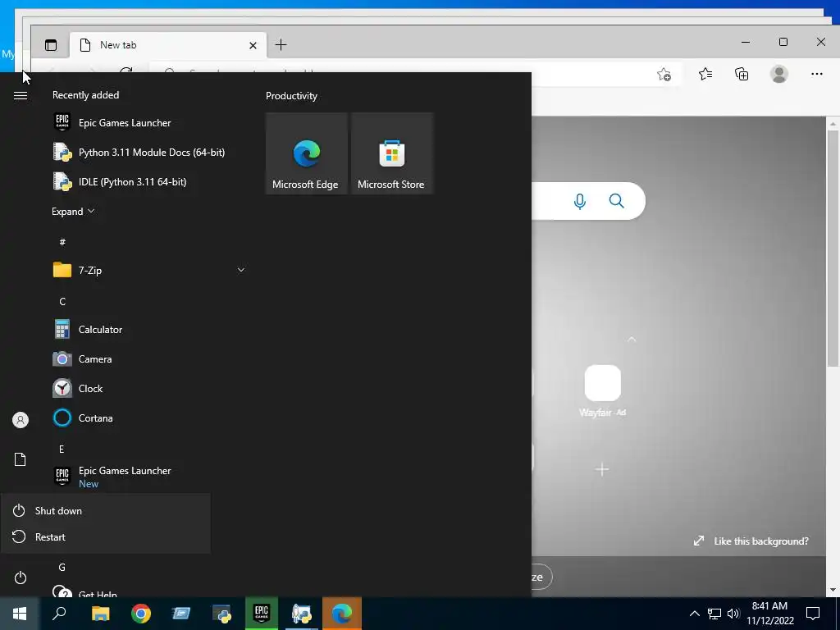Screen dimensions: 840x630
Task: Open the Favorites list in Edge
Action: (705, 74)
